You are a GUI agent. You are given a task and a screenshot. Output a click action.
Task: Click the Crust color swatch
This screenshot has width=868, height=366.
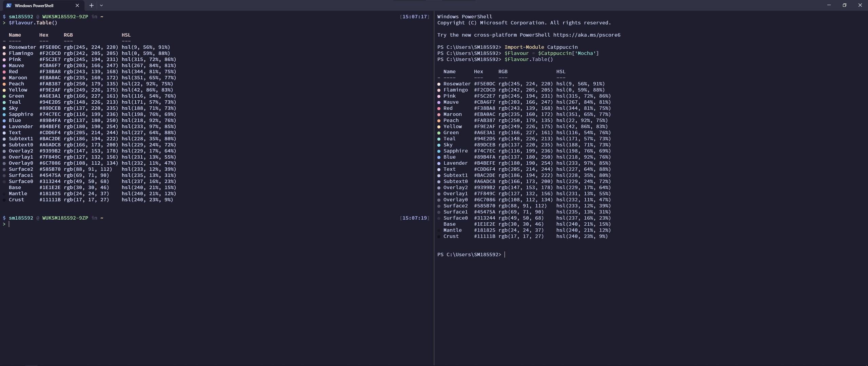click(4, 200)
